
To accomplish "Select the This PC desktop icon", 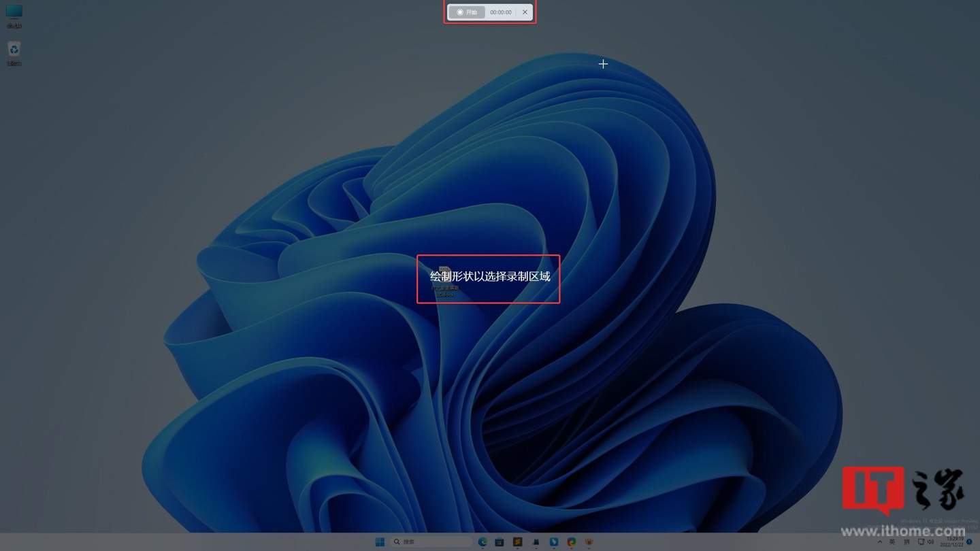I will (14, 16).
